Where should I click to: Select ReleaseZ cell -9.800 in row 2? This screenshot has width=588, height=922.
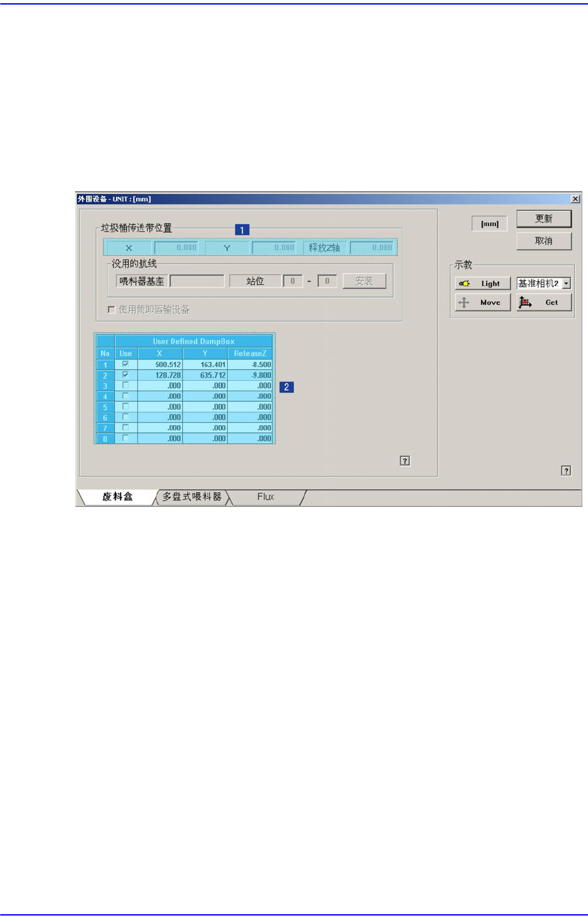(250, 375)
